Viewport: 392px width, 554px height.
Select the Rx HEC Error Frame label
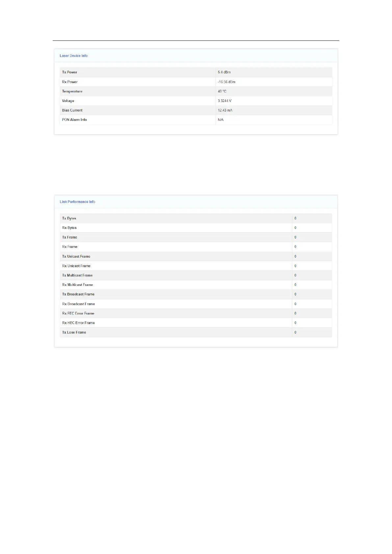(78, 323)
